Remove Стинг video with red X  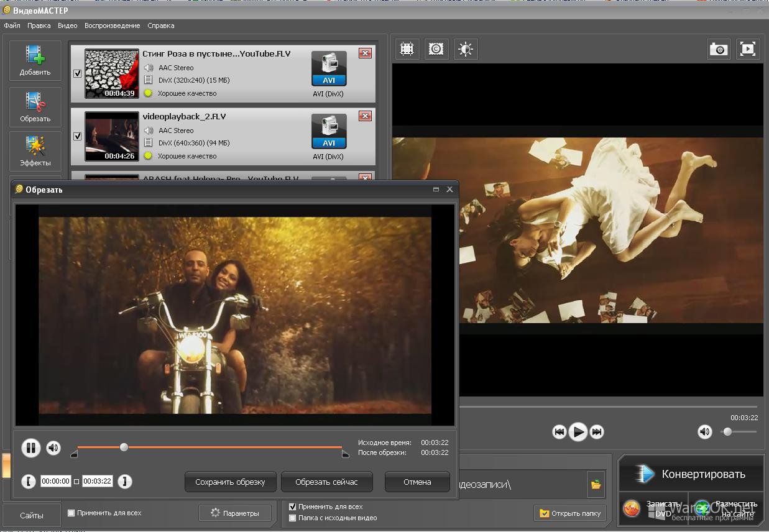click(x=365, y=53)
